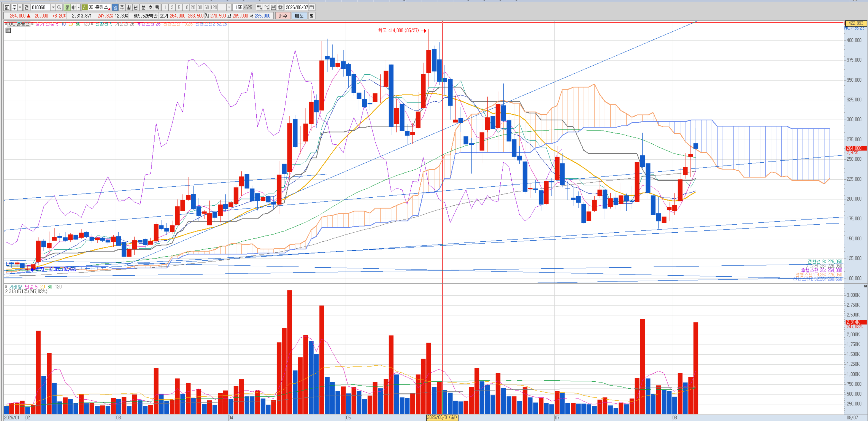Click the green 신 badge icon
This screenshot has width=868, height=421.
(x=85, y=7)
